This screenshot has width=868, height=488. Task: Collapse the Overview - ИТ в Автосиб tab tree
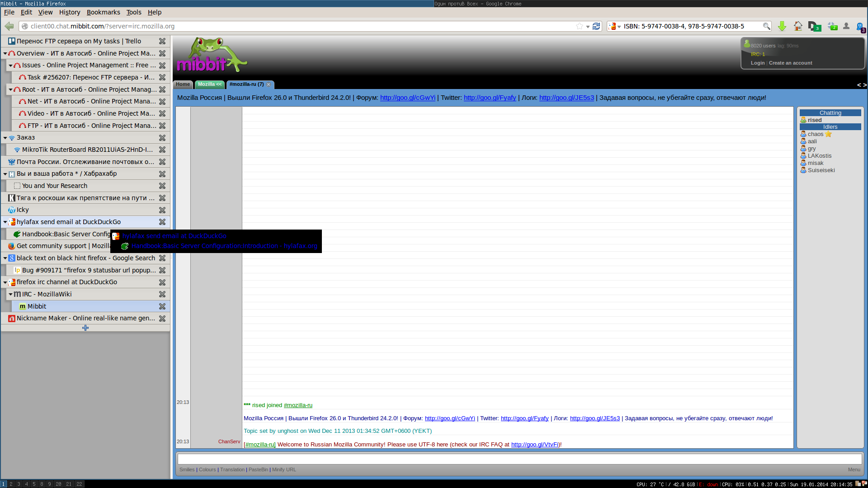pos(5,53)
